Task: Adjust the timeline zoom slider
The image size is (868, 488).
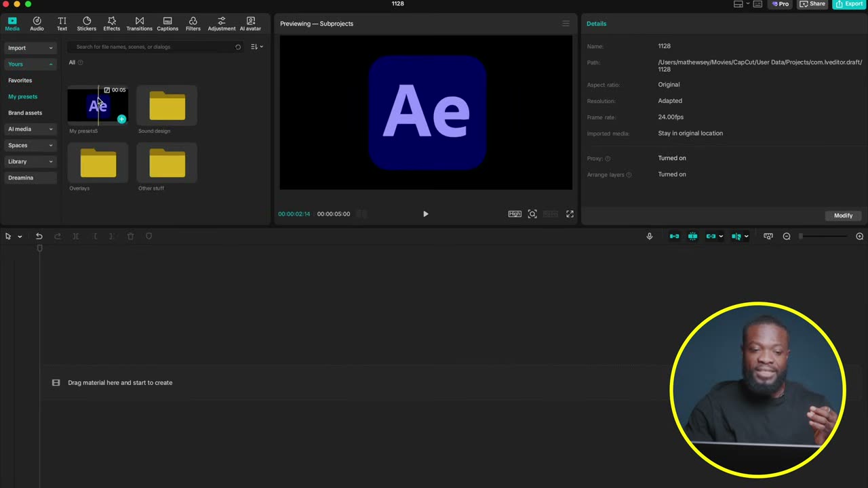Action: [823, 236]
